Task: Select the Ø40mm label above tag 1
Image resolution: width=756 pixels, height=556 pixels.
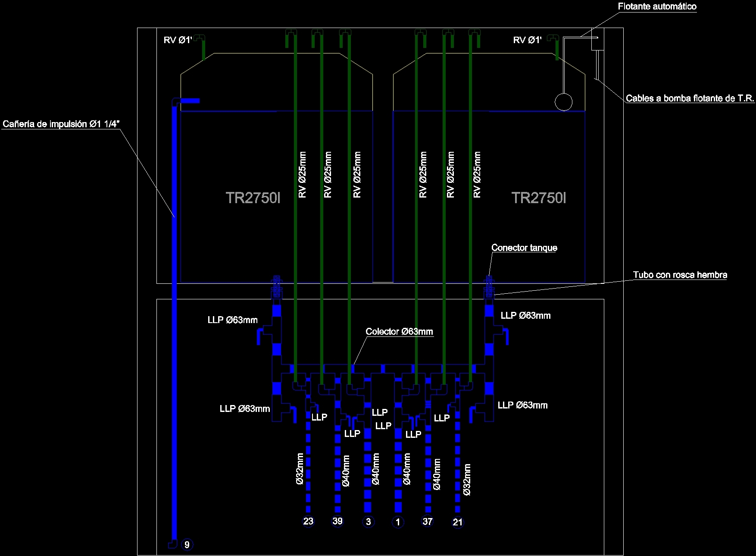Action: [407, 469]
